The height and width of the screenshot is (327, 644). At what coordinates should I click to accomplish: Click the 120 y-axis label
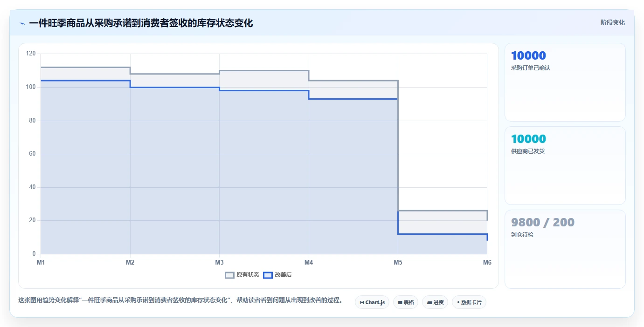click(x=31, y=54)
